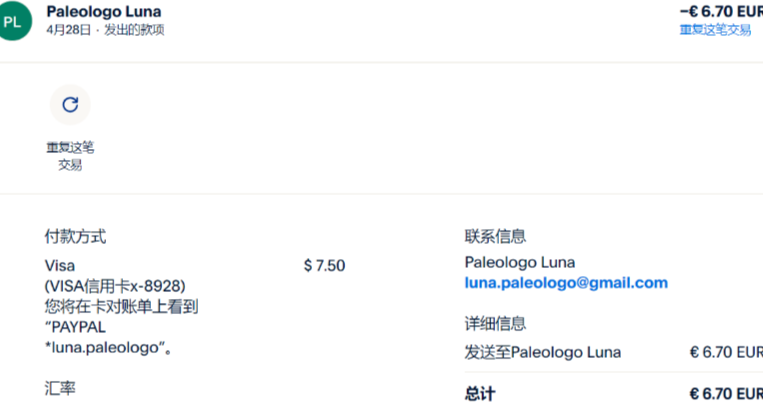
Task: Click the 重复这笔交易 link under the amount
Action: click(x=715, y=30)
